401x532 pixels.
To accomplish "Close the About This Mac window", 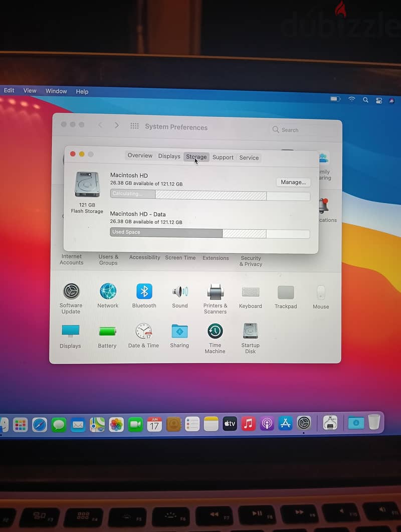I will coord(73,154).
